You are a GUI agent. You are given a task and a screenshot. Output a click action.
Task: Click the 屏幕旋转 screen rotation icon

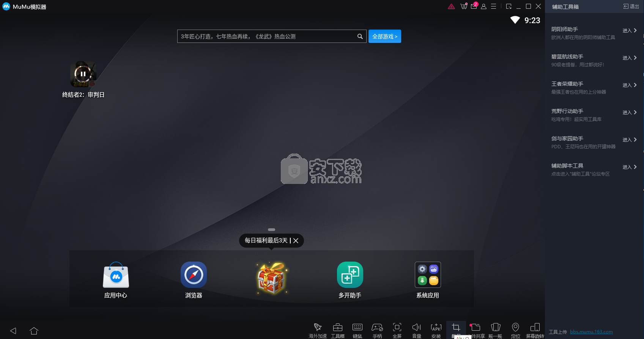(535, 327)
